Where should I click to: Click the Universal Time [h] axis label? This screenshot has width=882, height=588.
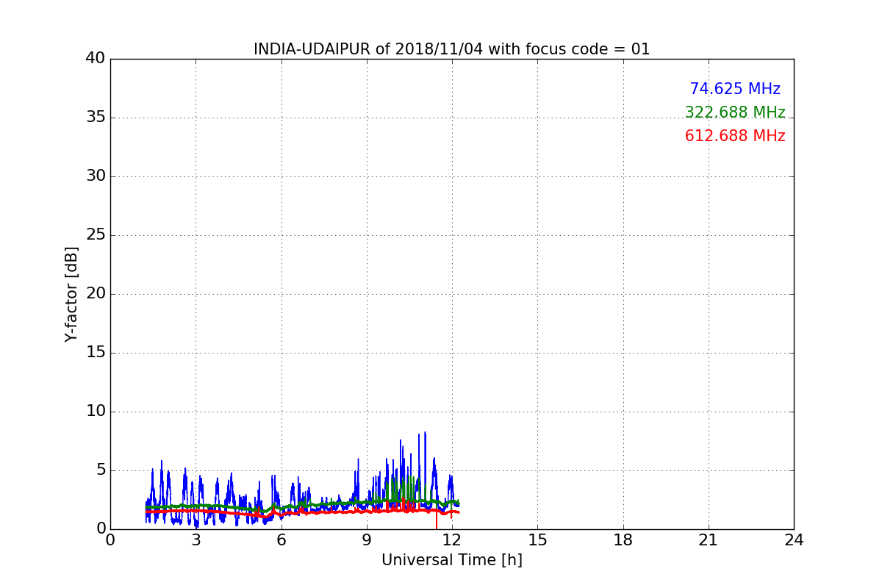pos(451,560)
